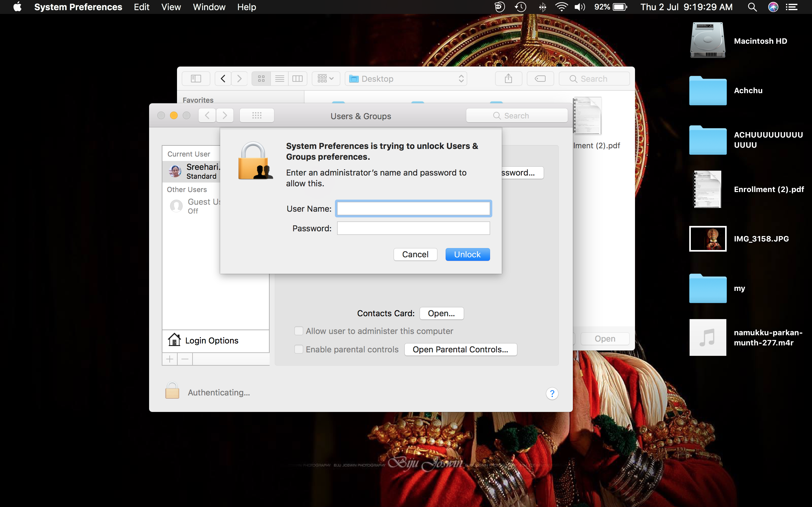Screen dimensions: 812x507
Task: Open Time Machine menu bar icon
Action: point(520,7)
